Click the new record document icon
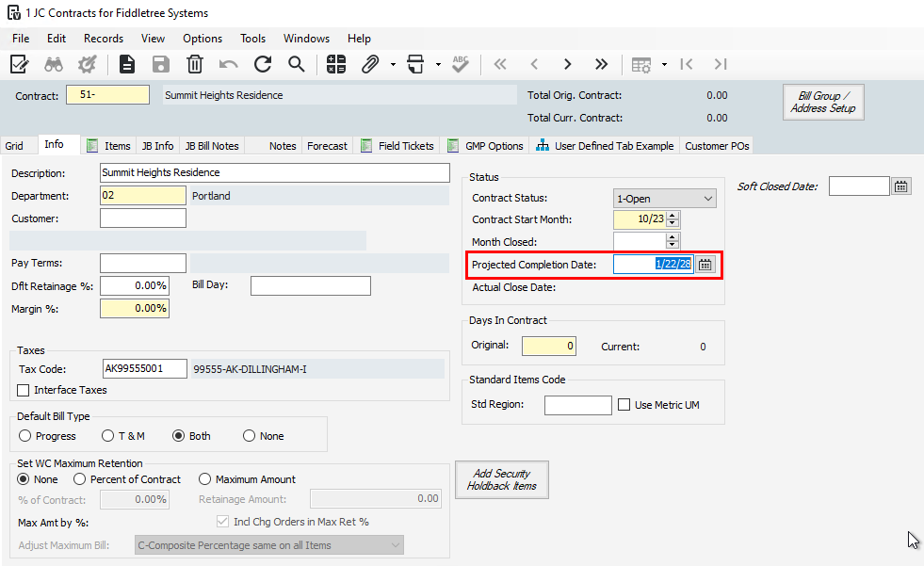 [127, 64]
